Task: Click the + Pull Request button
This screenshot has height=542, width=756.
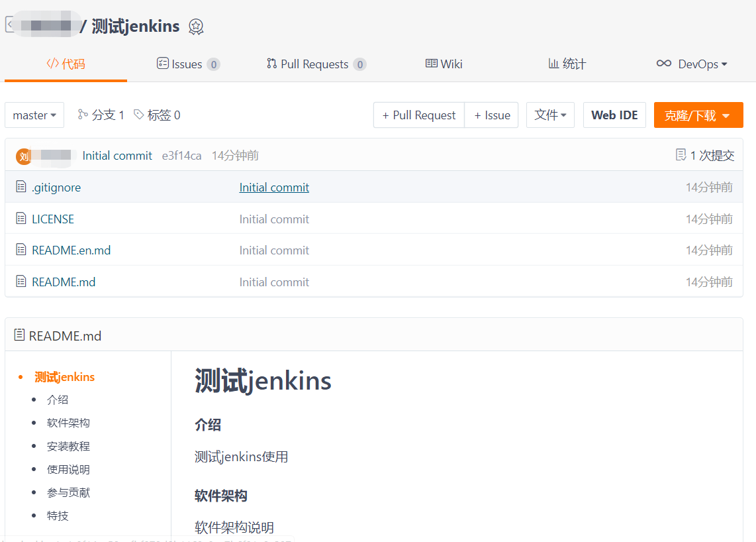Action: 419,115
